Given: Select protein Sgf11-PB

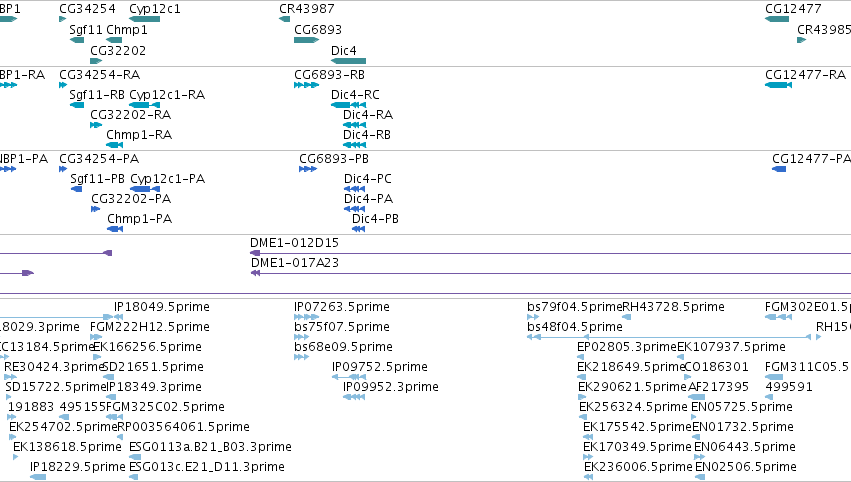Looking at the screenshot, I should coord(98,179).
